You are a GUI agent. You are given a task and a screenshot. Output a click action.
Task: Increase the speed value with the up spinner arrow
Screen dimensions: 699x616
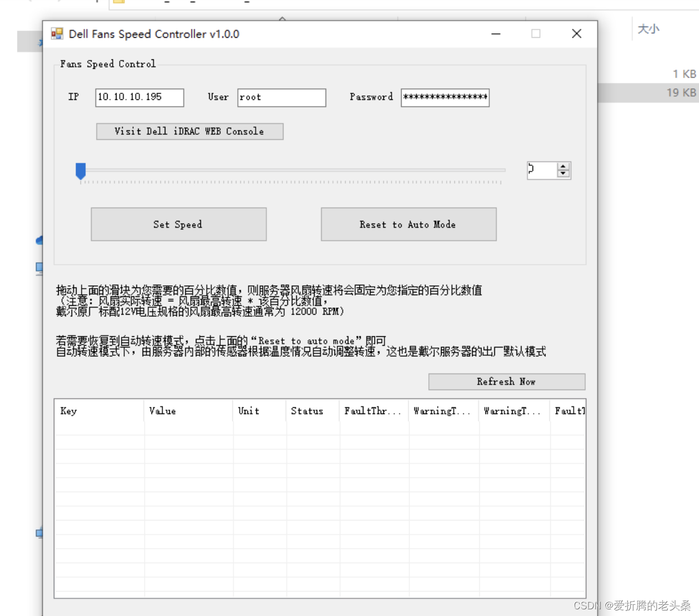point(563,166)
